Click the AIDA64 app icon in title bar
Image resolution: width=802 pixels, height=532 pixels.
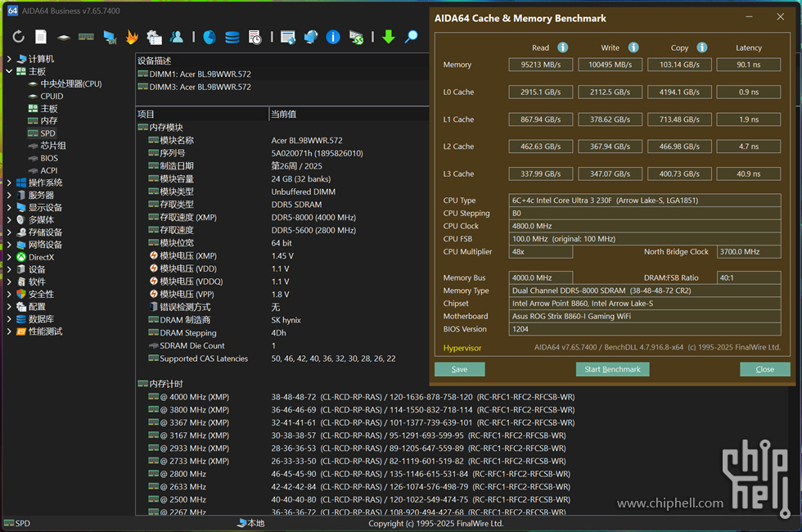click(13, 11)
